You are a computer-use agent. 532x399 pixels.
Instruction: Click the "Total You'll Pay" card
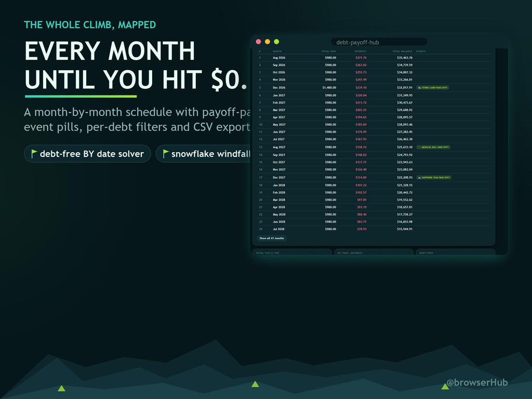tap(292, 252)
